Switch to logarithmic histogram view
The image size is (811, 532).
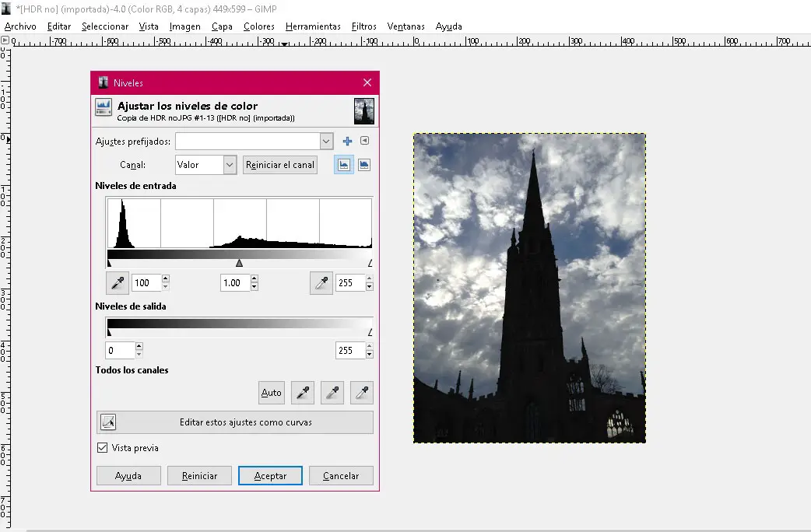pyautogui.click(x=363, y=165)
